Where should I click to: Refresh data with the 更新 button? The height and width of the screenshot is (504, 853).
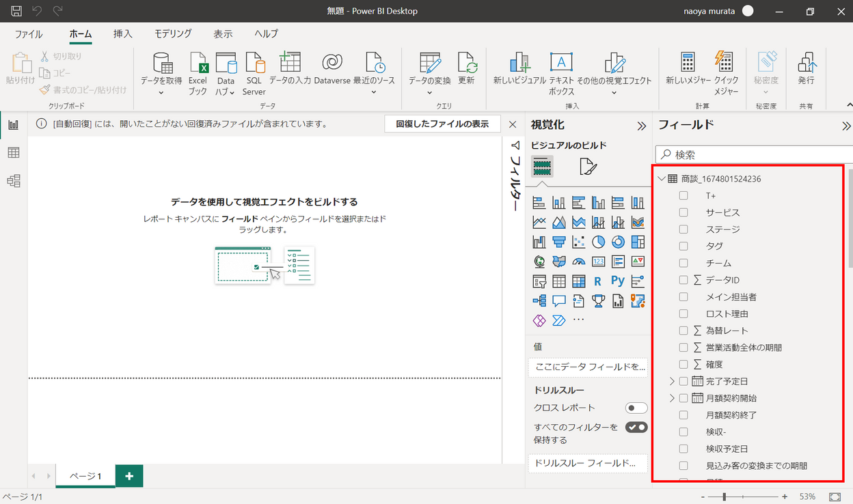point(466,68)
